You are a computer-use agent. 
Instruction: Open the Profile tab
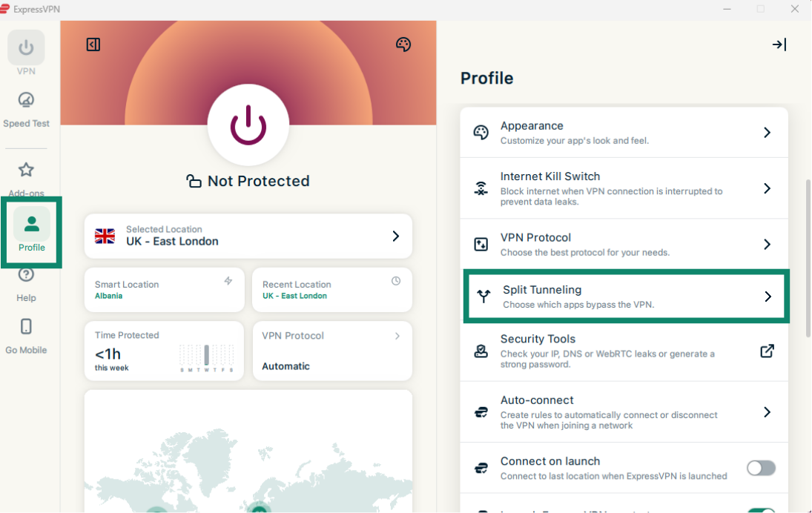coord(32,231)
